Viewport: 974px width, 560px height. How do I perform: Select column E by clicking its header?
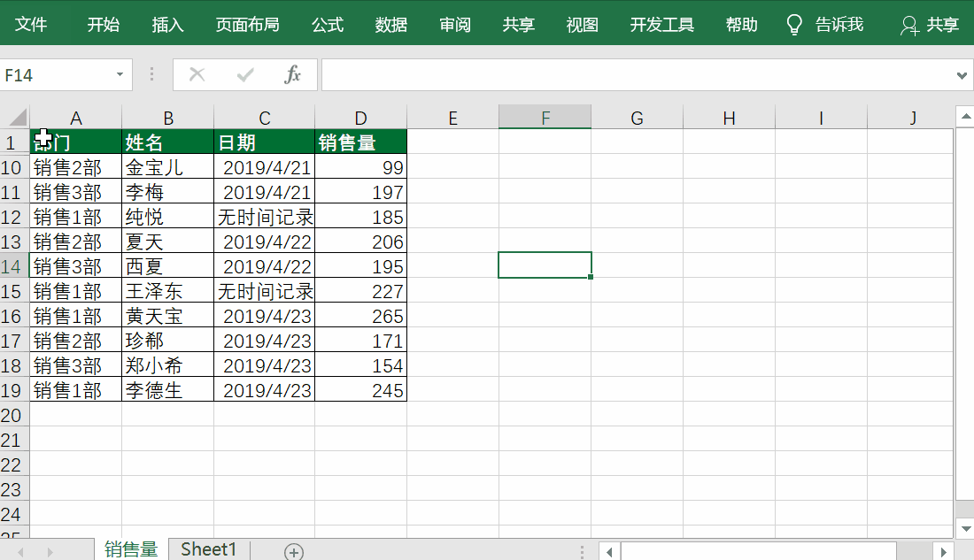click(x=452, y=118)
